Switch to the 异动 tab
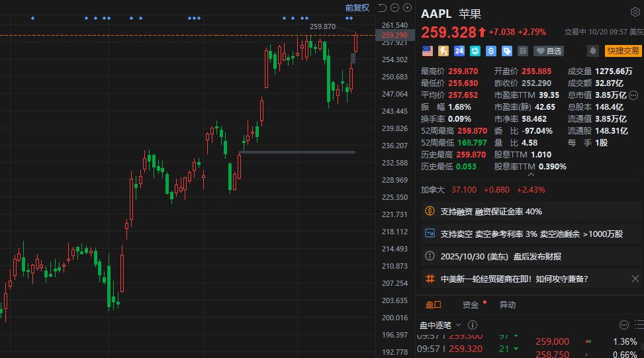 [x=508, y=305]
